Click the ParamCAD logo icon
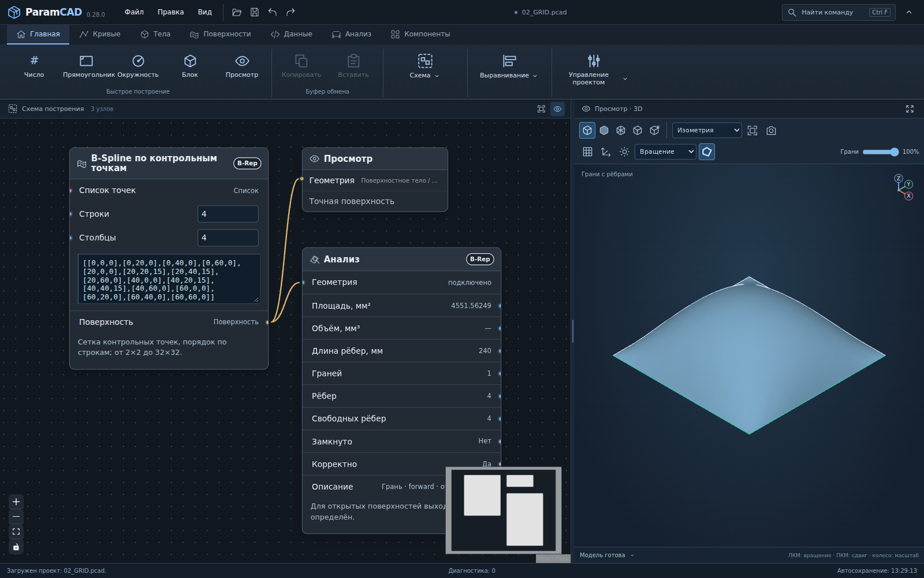Screen dimensions: 924x578 coord(14,12)
